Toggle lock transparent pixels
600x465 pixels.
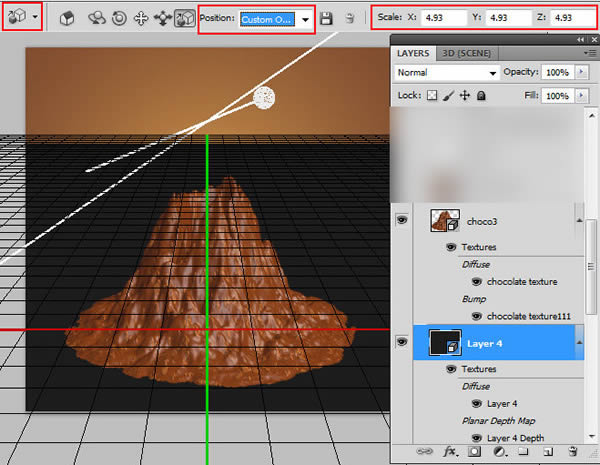click(432, 95)
